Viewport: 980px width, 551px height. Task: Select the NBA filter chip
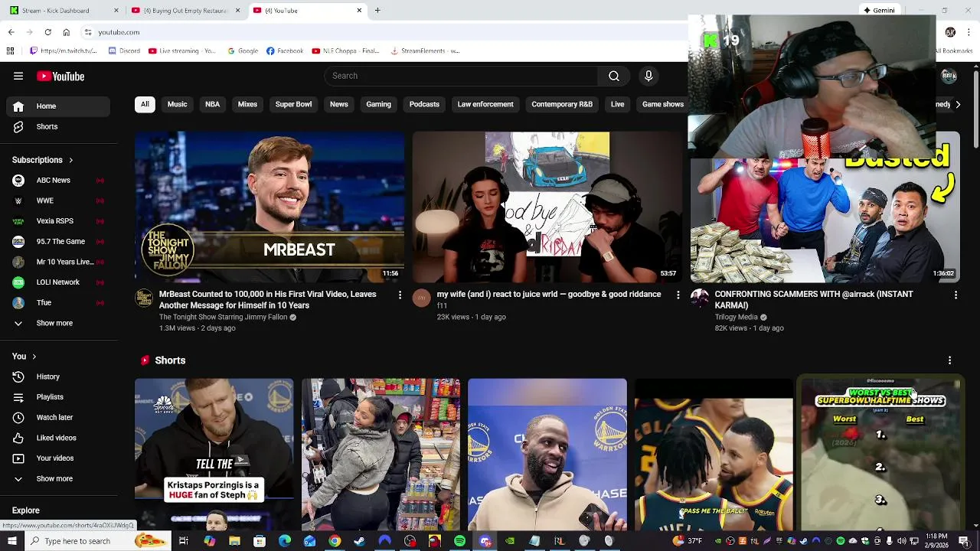click(212, 104)
